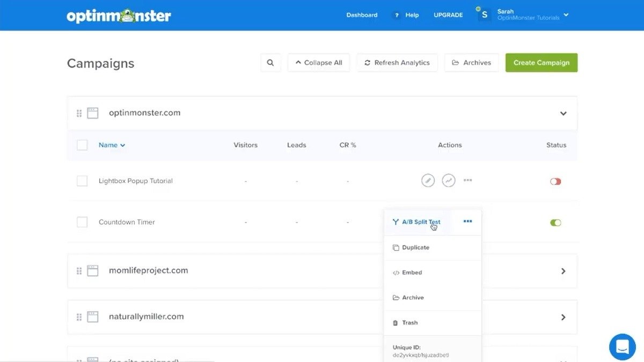Open the Archives button
This screenshot has height=362, width=644.
click(x=472, y=63)
